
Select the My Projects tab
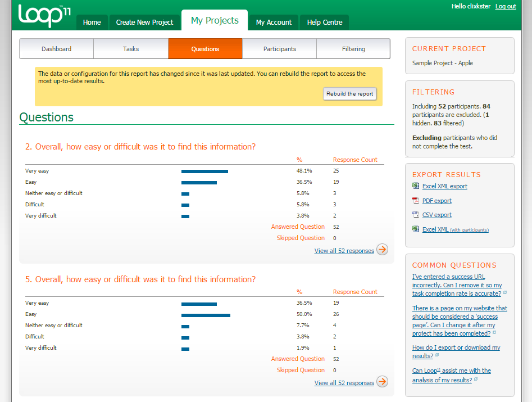(215, 20)
